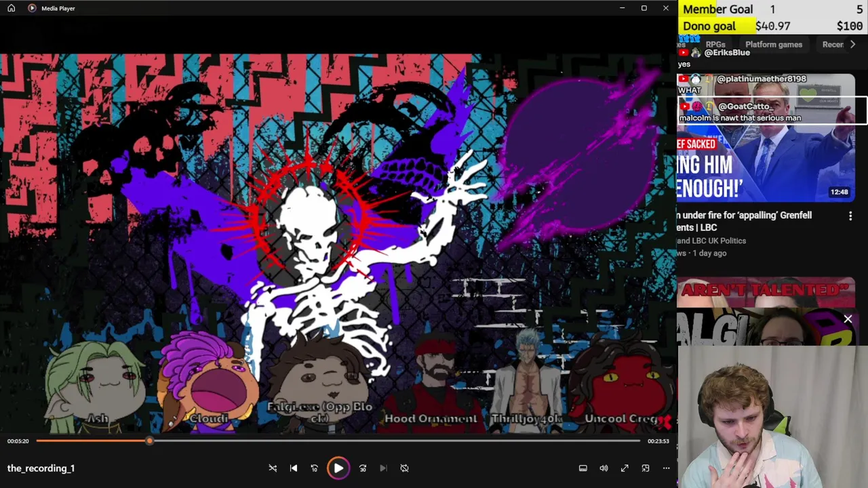Click the $40.97 donation amount

click(x=772, y=26)
